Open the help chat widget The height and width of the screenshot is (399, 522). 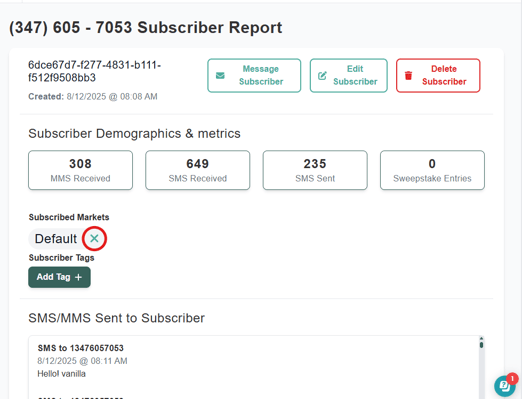tap(505, 386)
